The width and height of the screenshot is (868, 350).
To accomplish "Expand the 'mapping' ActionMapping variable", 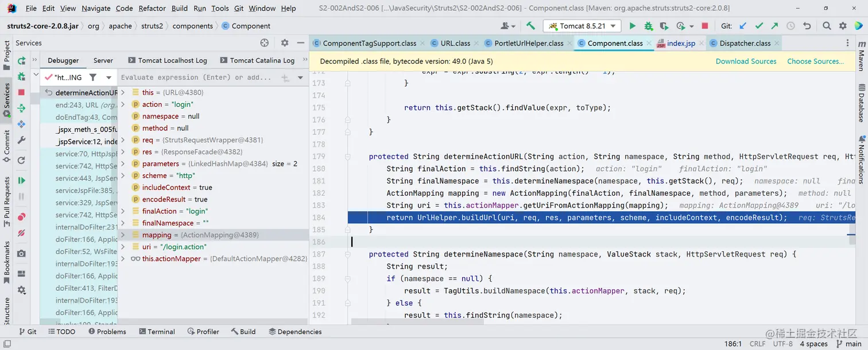I will pyautogui.click(x=123, y=235).
